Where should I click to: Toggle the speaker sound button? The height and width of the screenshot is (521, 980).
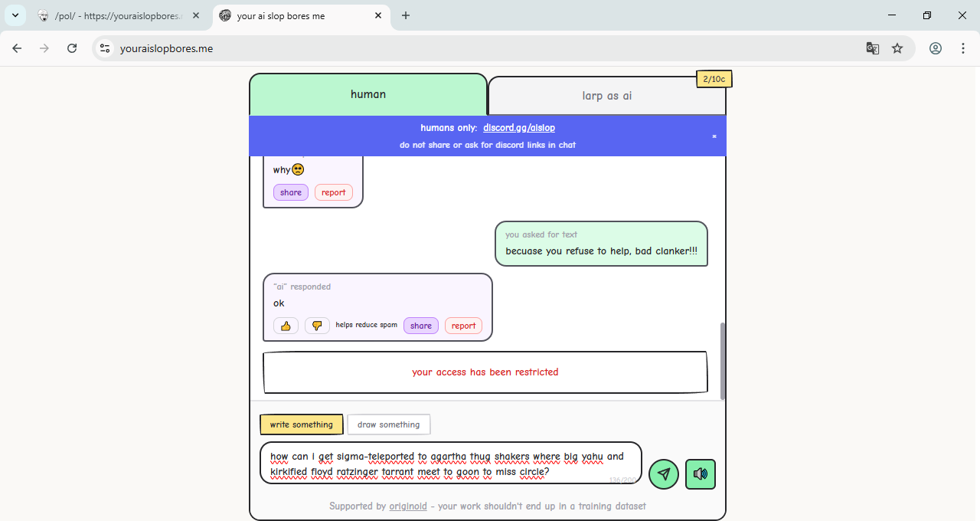(700, 474)
